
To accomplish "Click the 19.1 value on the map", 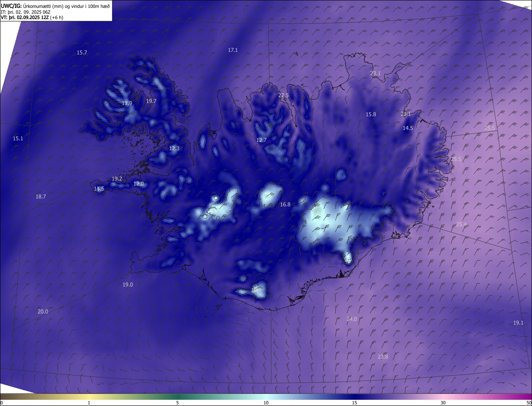I will (x=518, y=323).
